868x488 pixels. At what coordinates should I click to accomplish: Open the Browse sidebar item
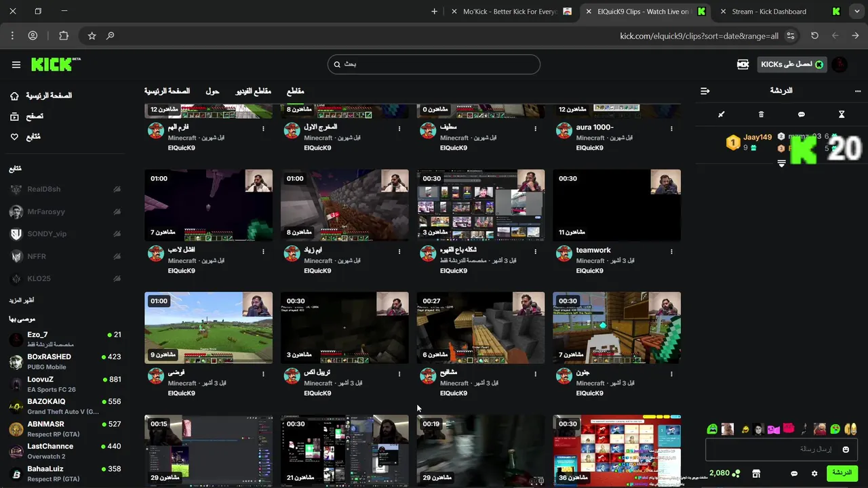(27, 117)
